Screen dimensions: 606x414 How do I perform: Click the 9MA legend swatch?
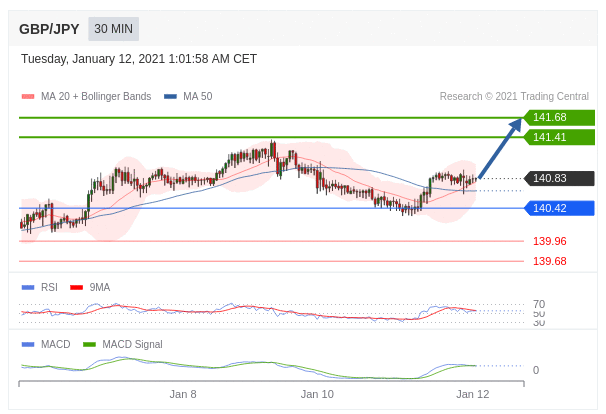tap(77, 288)
